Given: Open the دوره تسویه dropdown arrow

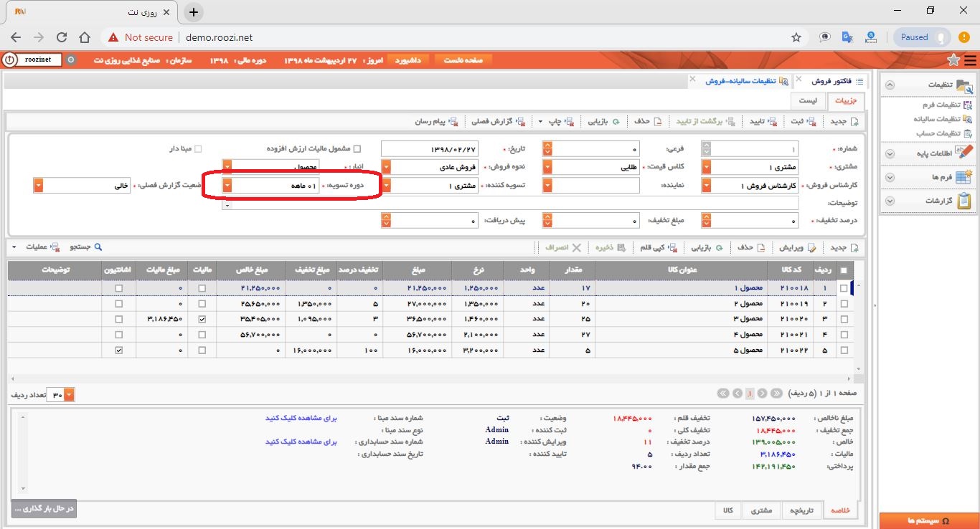Looking at the screenshot, I should (x=227, y=186).
